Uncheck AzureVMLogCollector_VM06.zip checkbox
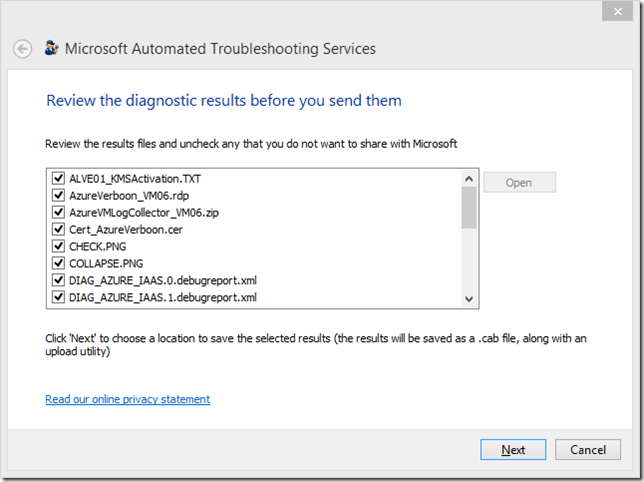This screenshot has height=482, width=644. click(58, 212)
